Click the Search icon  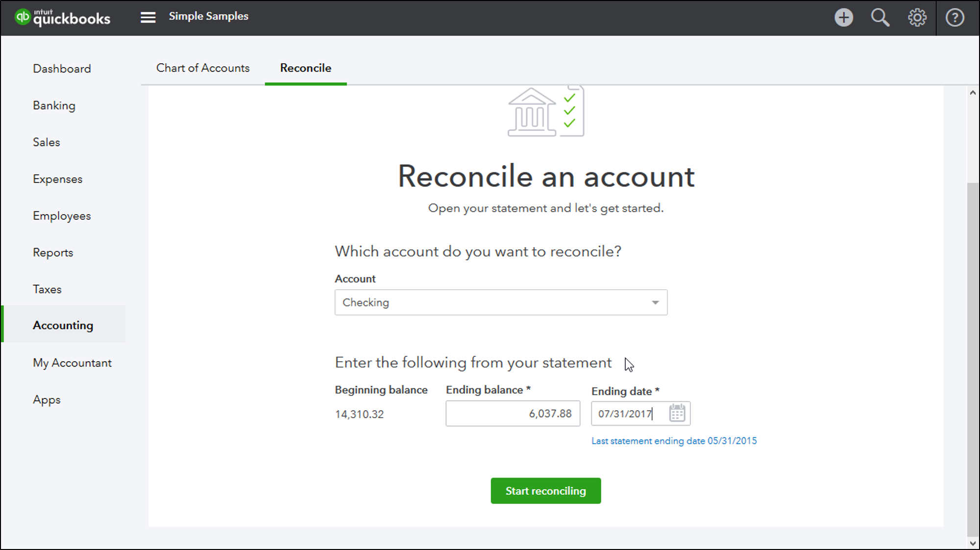[x=880, y=18]
